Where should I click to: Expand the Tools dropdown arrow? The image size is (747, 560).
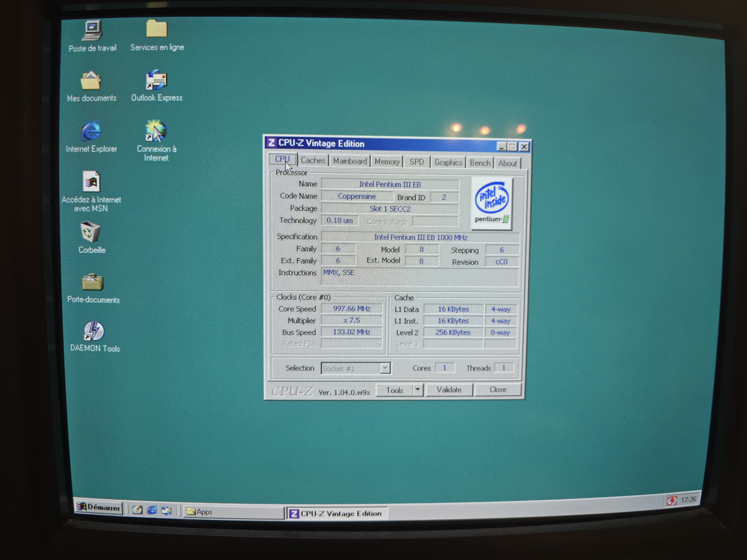[418, 390]
